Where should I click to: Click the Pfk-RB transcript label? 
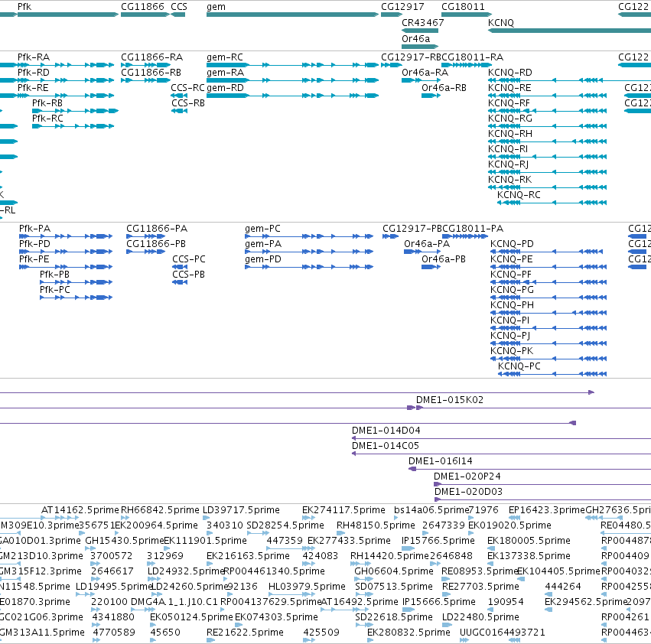point(47,103)
